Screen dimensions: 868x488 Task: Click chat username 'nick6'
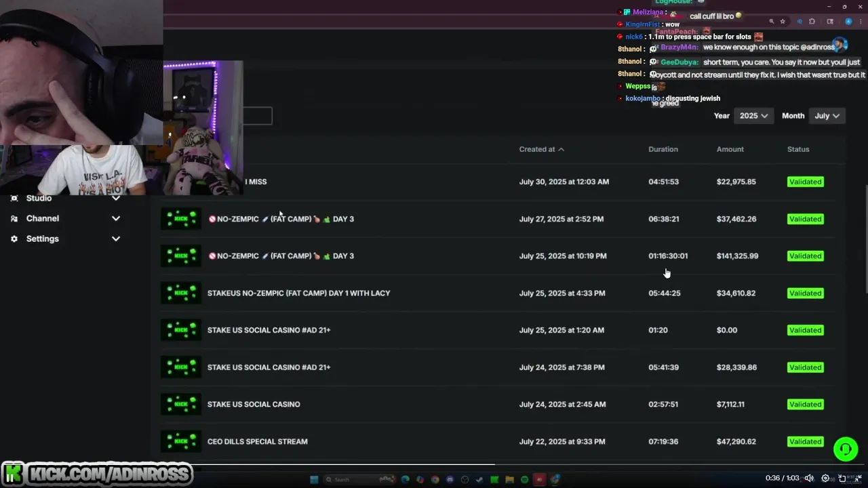click(633, 37)
